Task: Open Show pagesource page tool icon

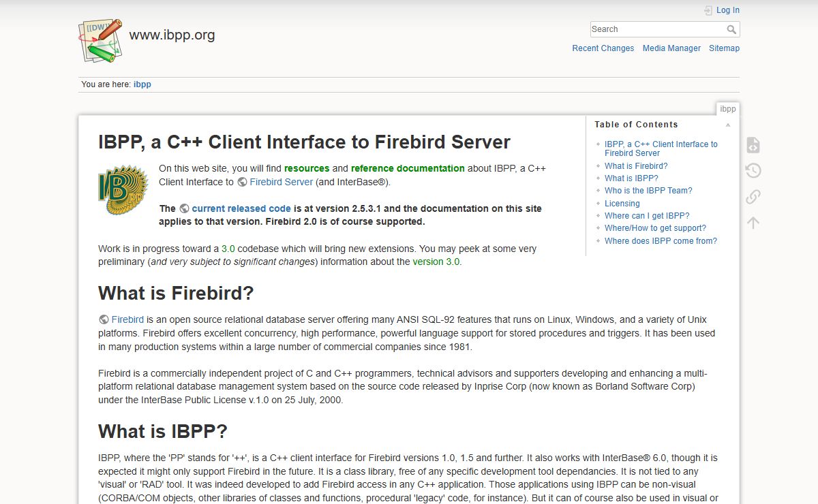Action: (x=753, y=145)
